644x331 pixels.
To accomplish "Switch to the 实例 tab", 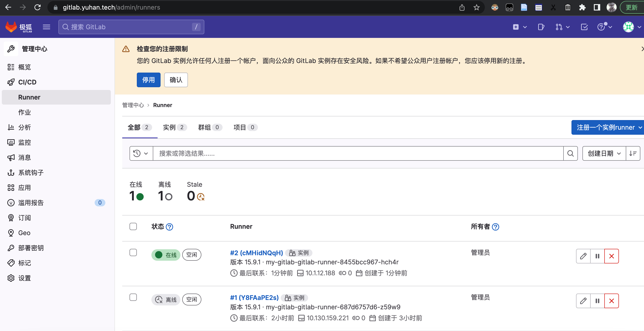I will click(x=175, y=127).
